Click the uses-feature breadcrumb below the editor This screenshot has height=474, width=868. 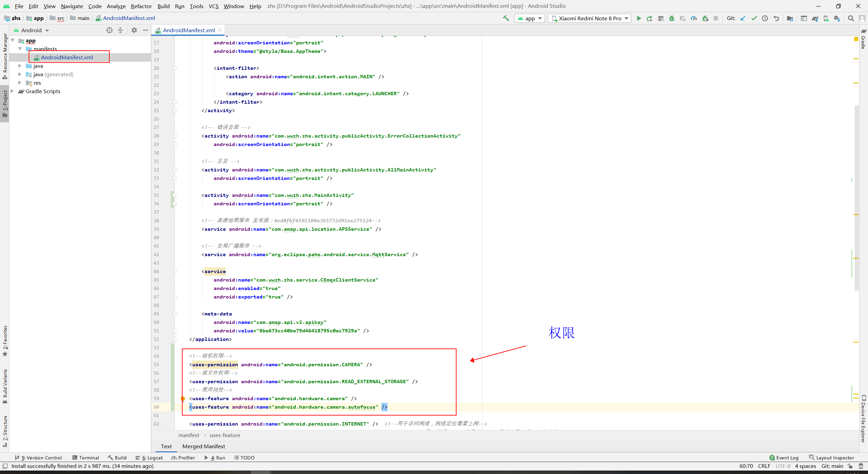coord(225,435)
